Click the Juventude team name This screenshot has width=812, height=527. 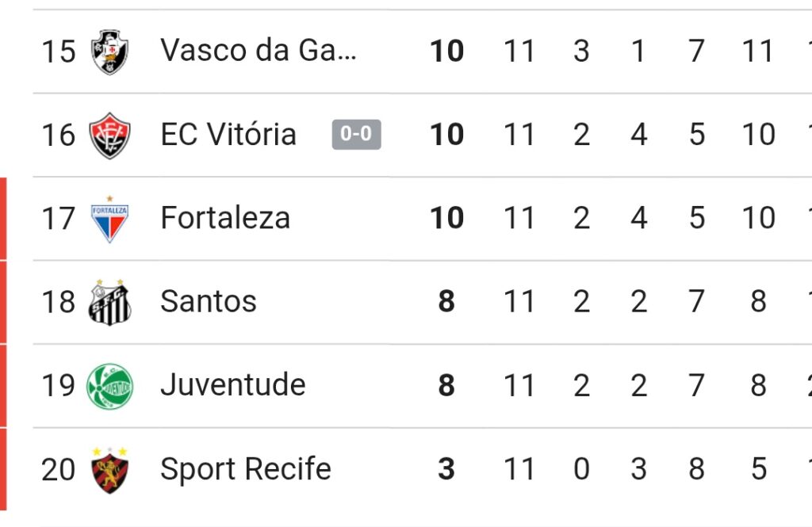pyautogui.click(x=233, y=384)
